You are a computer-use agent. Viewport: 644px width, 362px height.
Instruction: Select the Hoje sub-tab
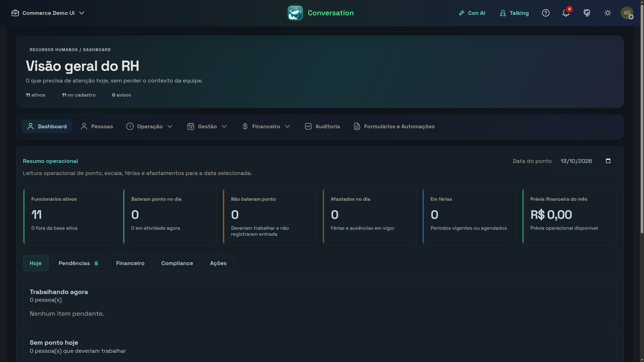point(36,263)
